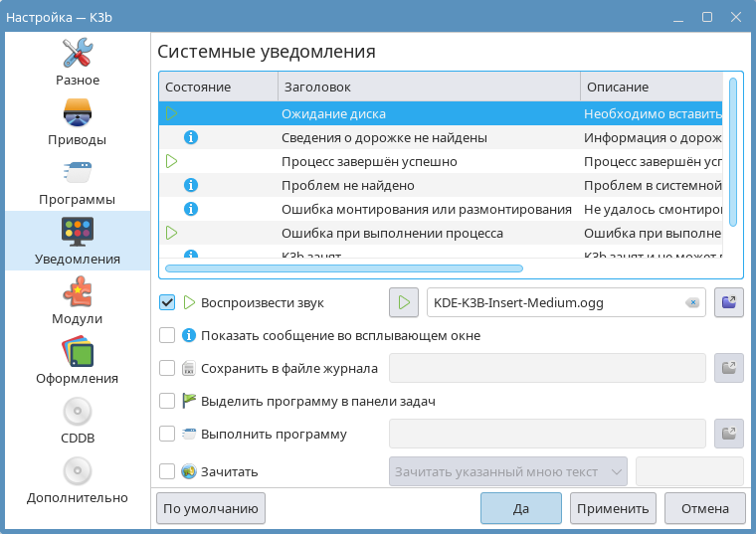Viewport: 756px width, 534px height.
Task: Play the selected sound preview
Action: (x=403, y=302)
